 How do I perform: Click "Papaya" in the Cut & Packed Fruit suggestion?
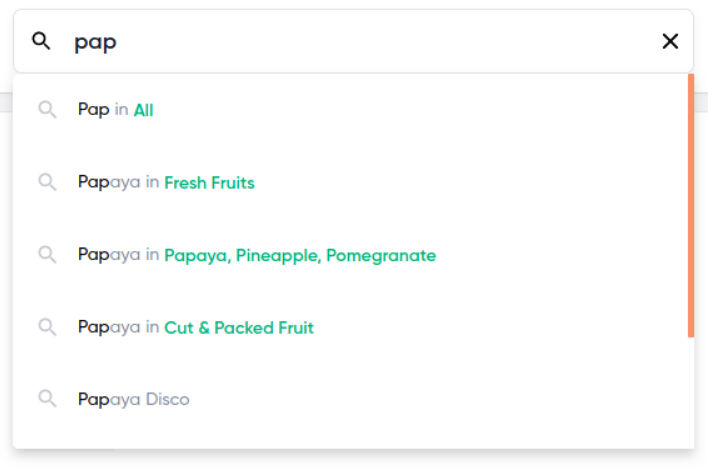coord(109,327)
